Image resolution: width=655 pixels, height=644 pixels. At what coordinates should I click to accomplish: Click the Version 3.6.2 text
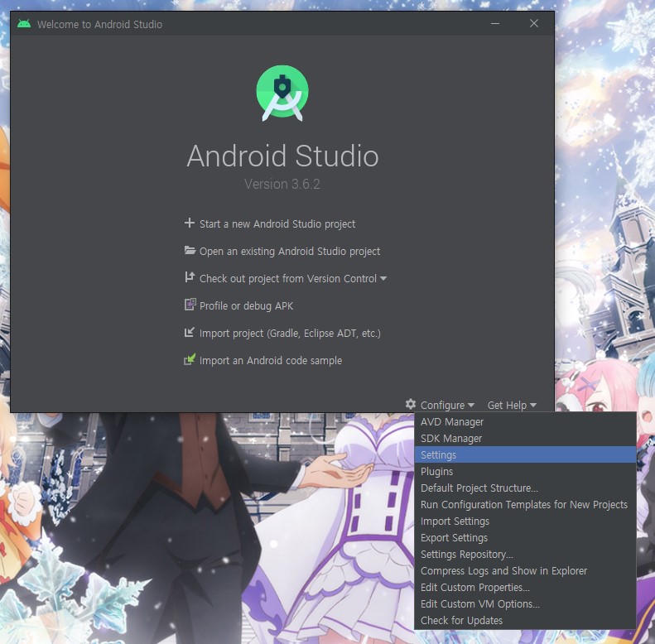pyautogui.click(x=282, y=185)
